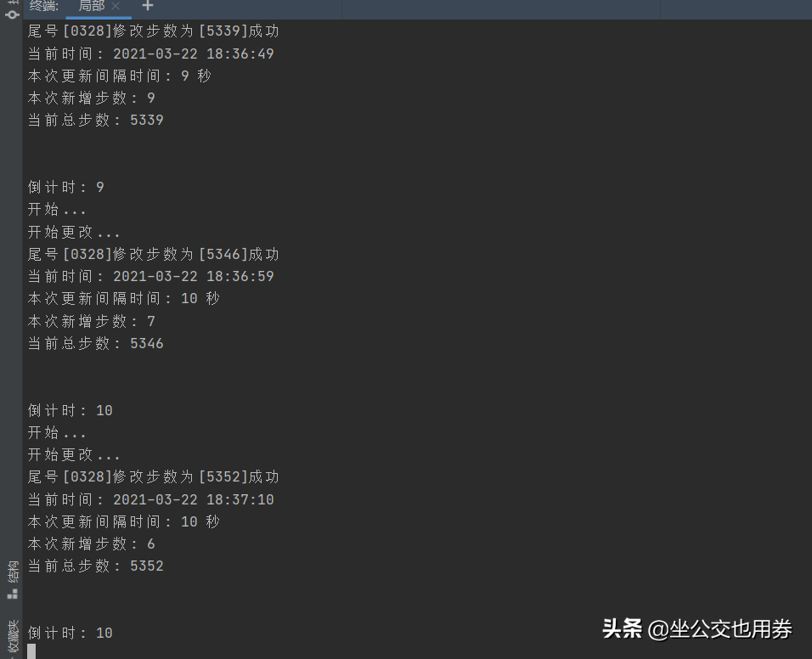
Task: Click the line 尾号[0328]修改步数为[5346]成功
Action: click(153, 254)
